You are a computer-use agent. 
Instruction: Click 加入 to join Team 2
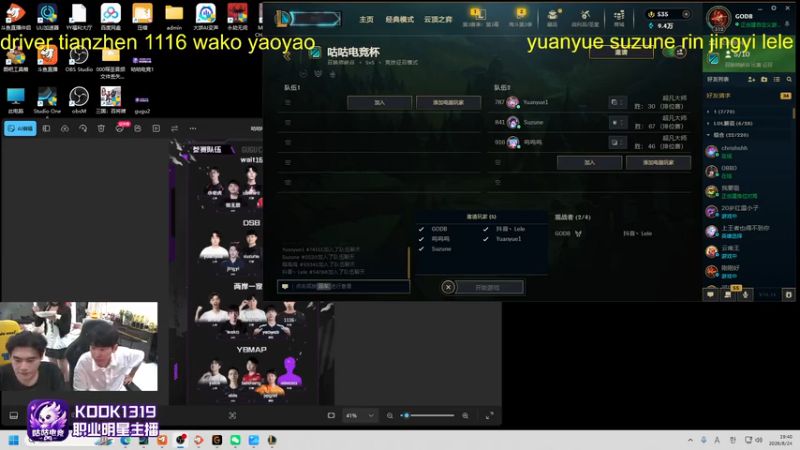click(589, 162)
